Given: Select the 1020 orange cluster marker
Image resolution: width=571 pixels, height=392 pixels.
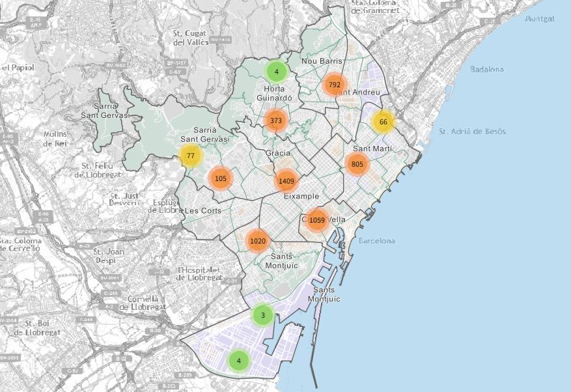Looking at the screenshot, I should point(258,241).
